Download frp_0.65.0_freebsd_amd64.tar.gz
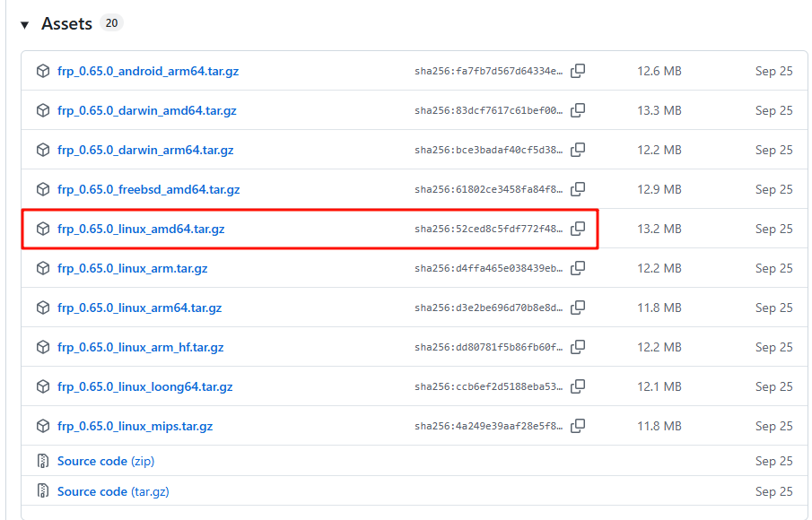This screenshot has height=520, width=812. (x=149, y=189)
